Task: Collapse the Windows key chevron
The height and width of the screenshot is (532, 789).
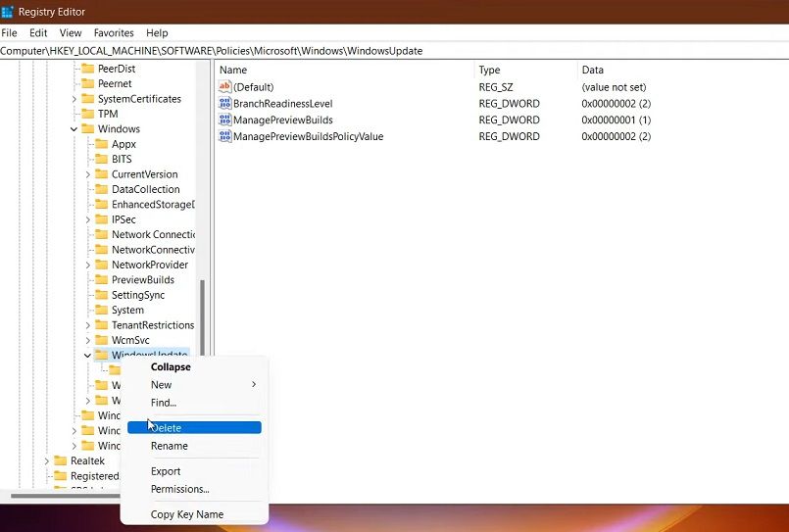Action: click(x=74, y=129)
